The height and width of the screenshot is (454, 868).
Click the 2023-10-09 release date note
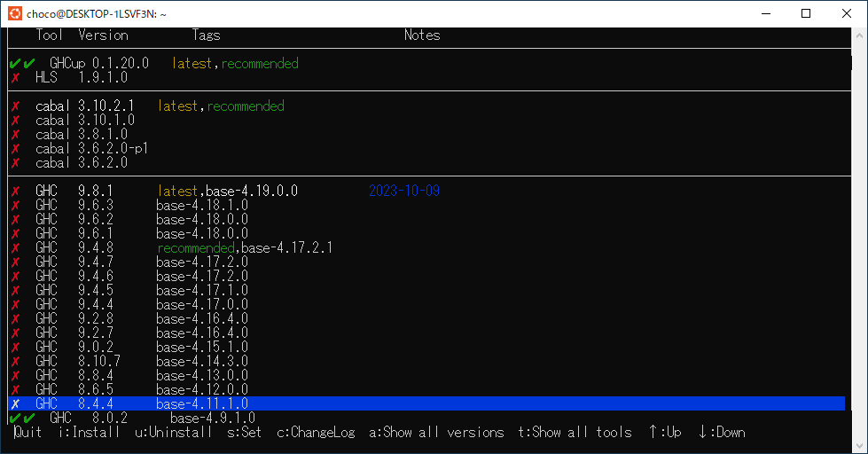point(404,191)
